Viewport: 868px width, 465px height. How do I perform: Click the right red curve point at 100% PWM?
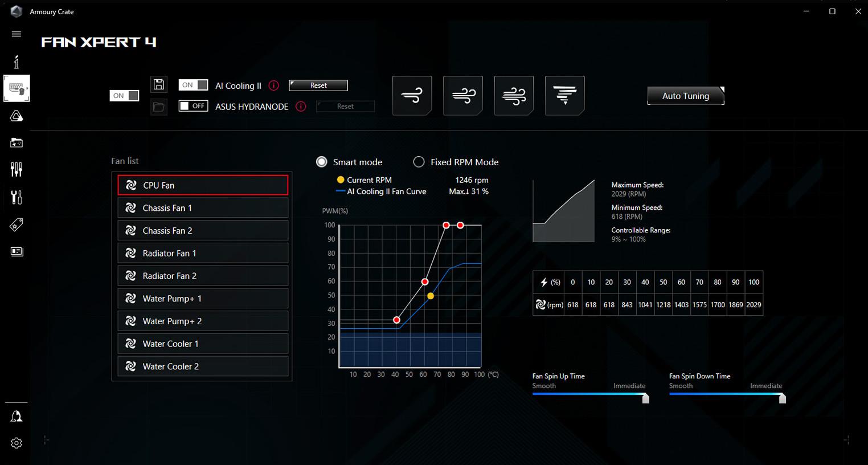pyautogui.click(x=460, y=225)
